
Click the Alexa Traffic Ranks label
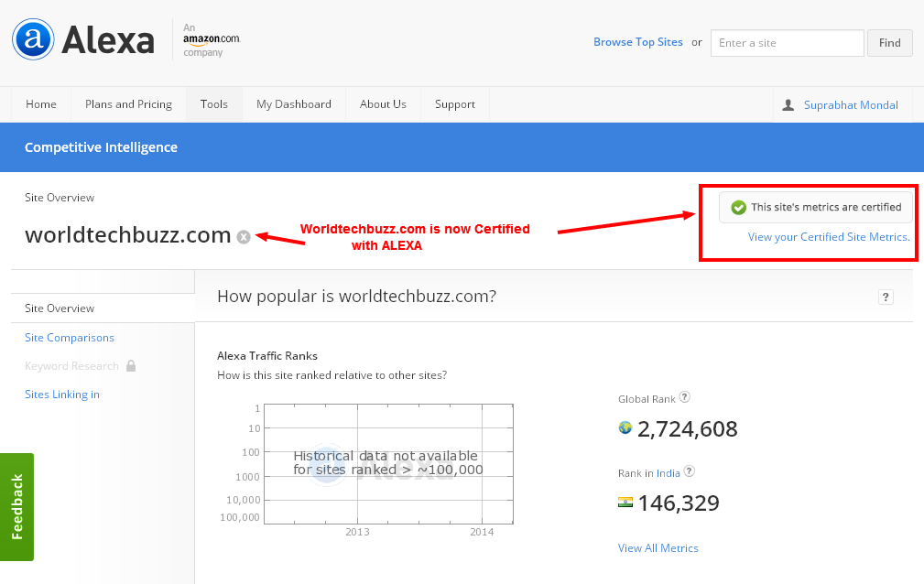tap(267, 356)
